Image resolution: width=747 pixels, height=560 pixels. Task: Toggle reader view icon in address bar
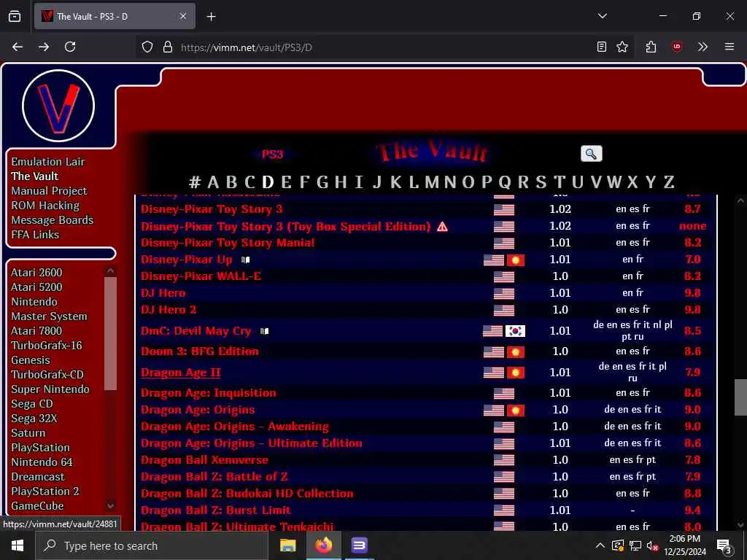click(x=602, y=47)
